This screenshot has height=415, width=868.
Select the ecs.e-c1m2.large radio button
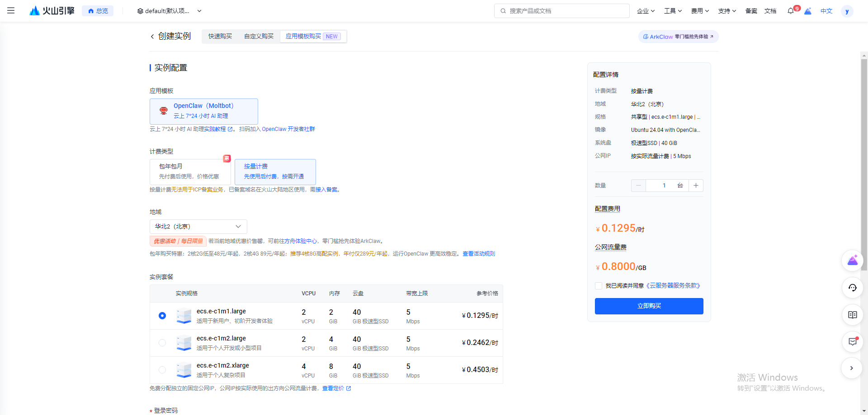162,343
